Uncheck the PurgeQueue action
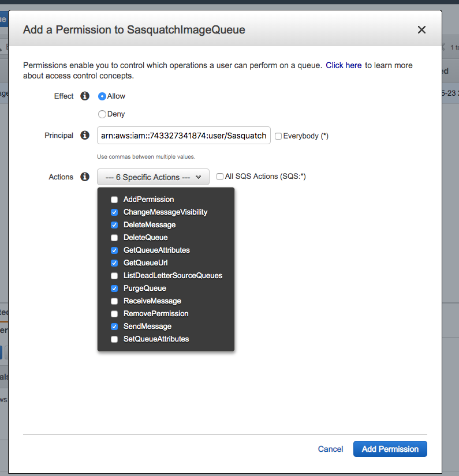The width and height of the screenshot is (459, 476). [114, 288]
